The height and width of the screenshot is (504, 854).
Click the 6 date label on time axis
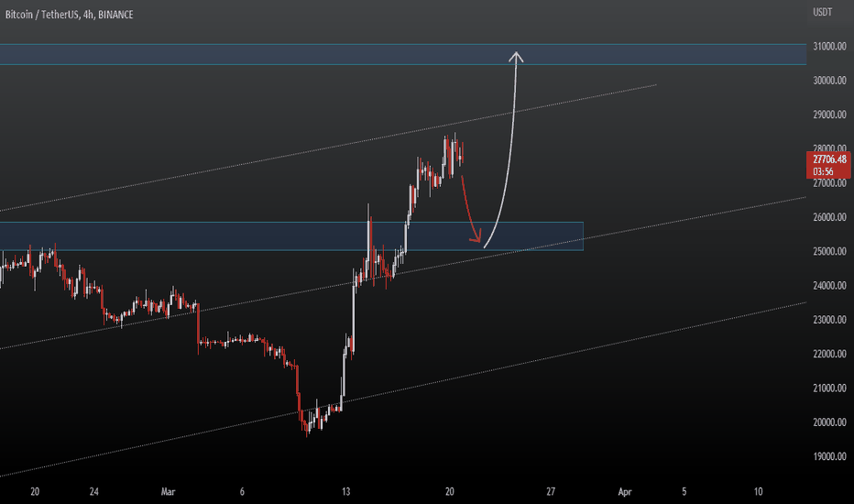[x=243, y=492]
